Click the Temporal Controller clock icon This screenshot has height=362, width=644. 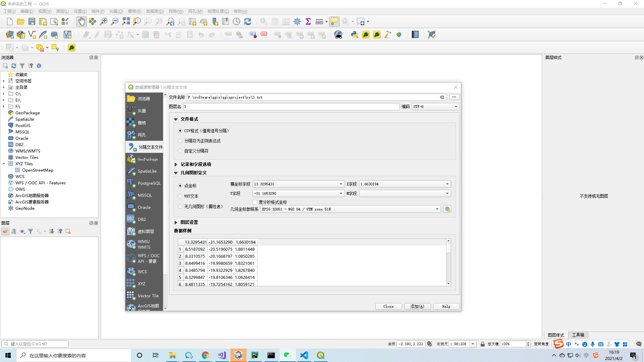(236, 22)
